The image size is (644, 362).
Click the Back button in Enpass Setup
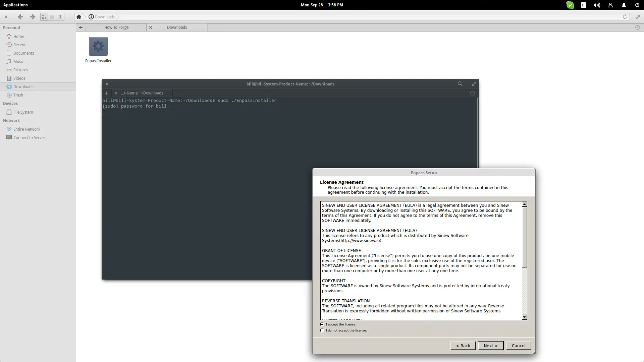point(463,346)
